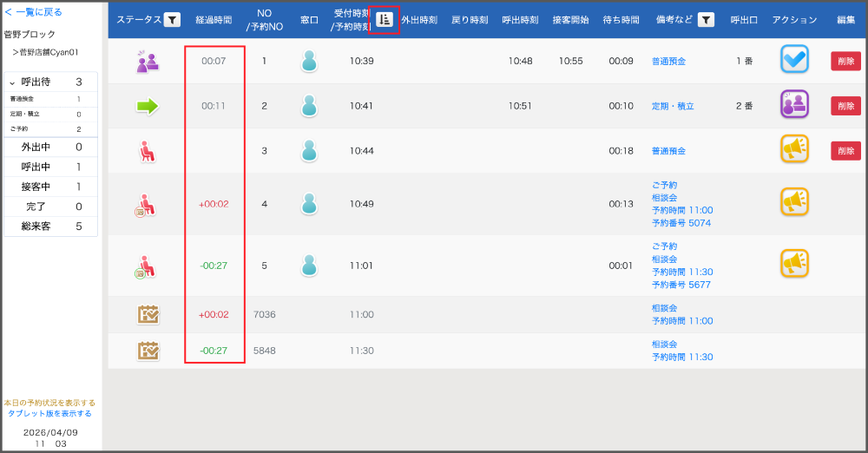Click the 経過時間 column header
This screenshot has width=868, height=453.
pyautogui.click(x=214, y=20)
